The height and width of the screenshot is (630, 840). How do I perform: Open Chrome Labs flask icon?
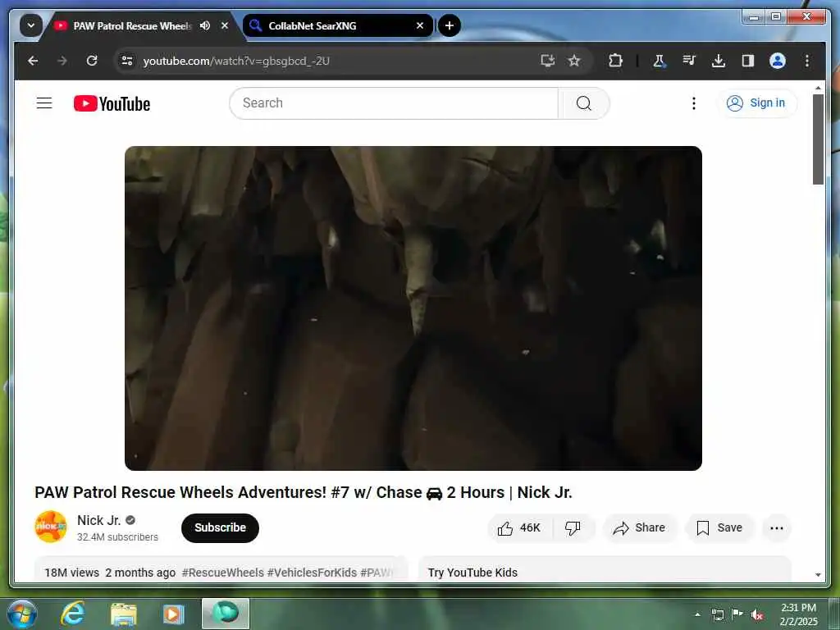tap(660, 61)
